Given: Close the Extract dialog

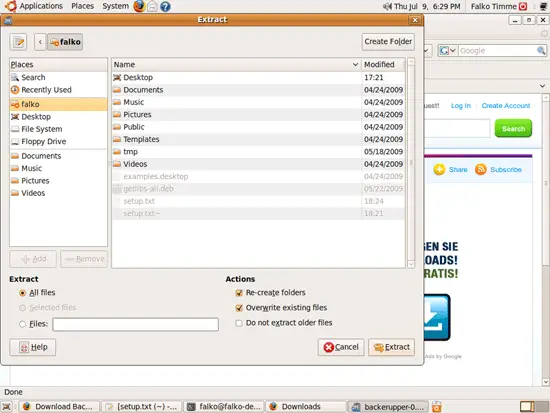Looking at the screenshot, I should (415, 20).
